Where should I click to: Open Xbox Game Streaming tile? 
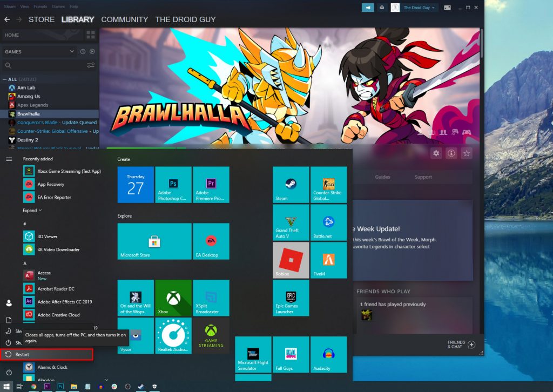[x=211, y=336]
